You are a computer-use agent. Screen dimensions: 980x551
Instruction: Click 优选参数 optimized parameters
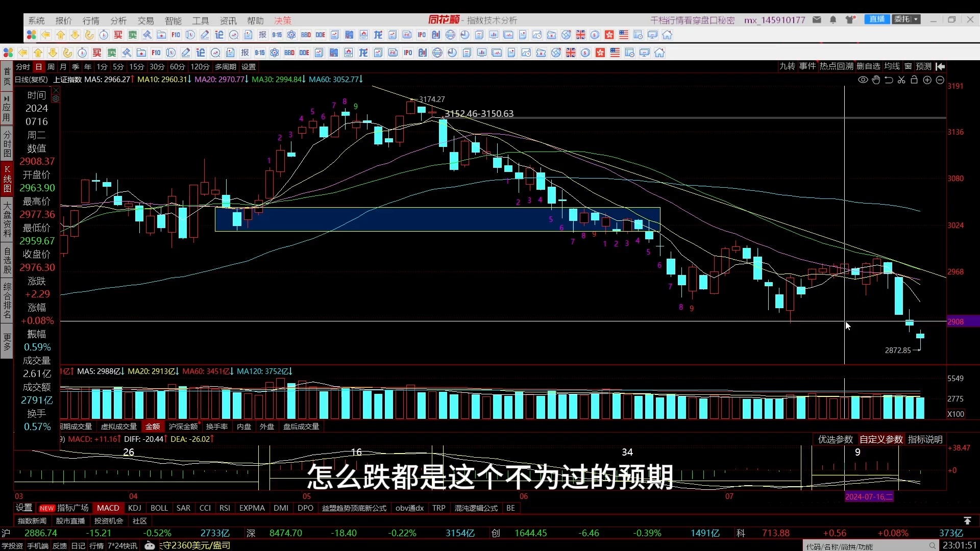click(x=836, y=439)
